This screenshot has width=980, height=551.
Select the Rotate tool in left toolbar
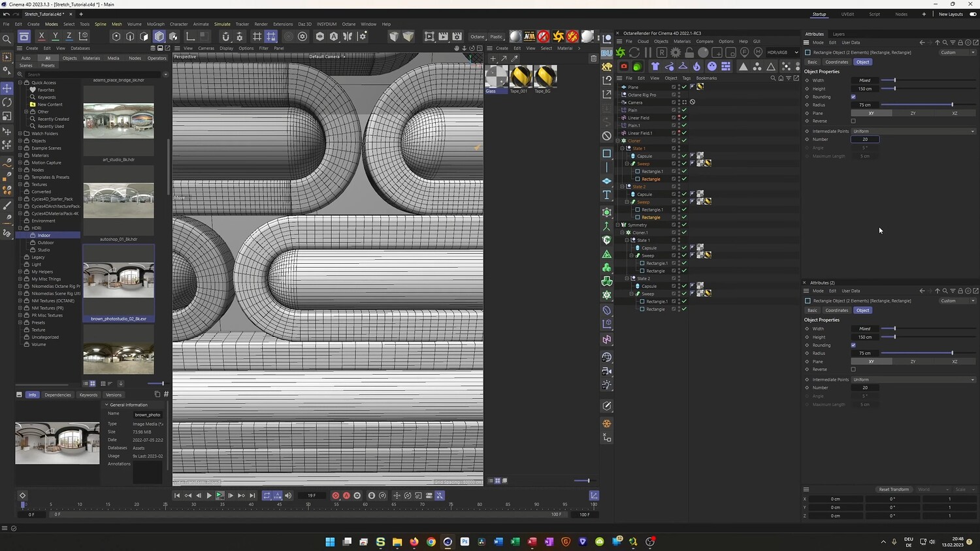point(7,102)
